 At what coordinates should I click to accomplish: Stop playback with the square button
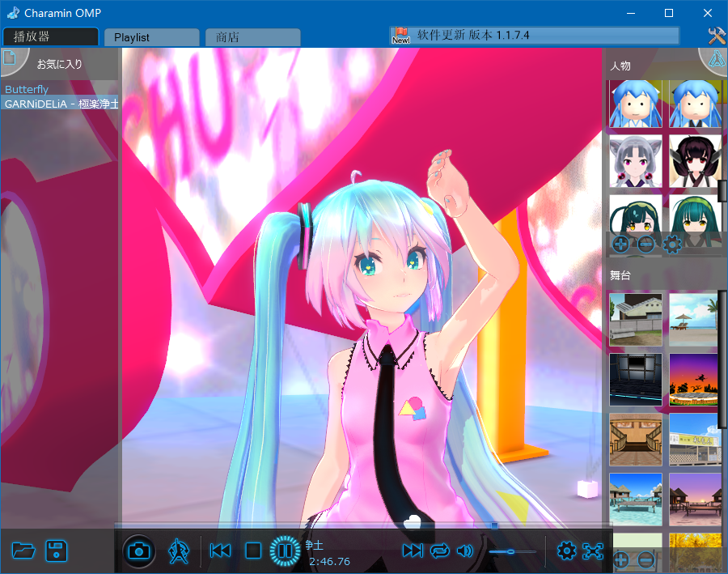pos(253,551)
